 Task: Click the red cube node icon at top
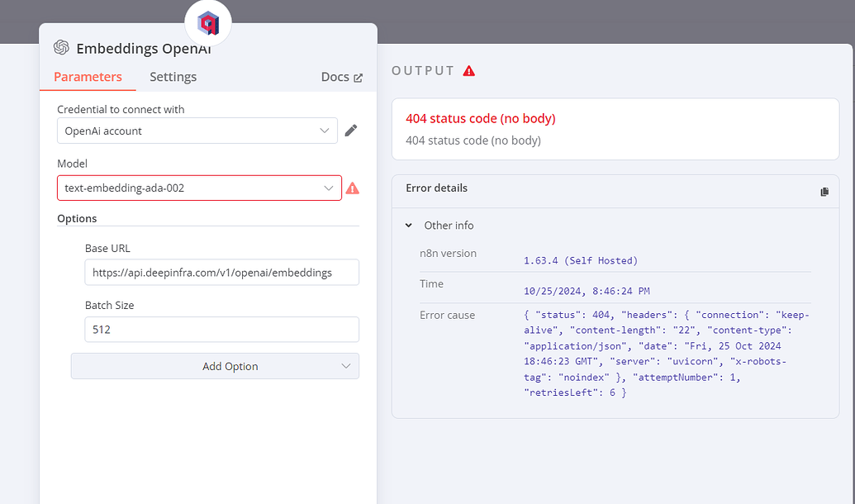(207, 22)
